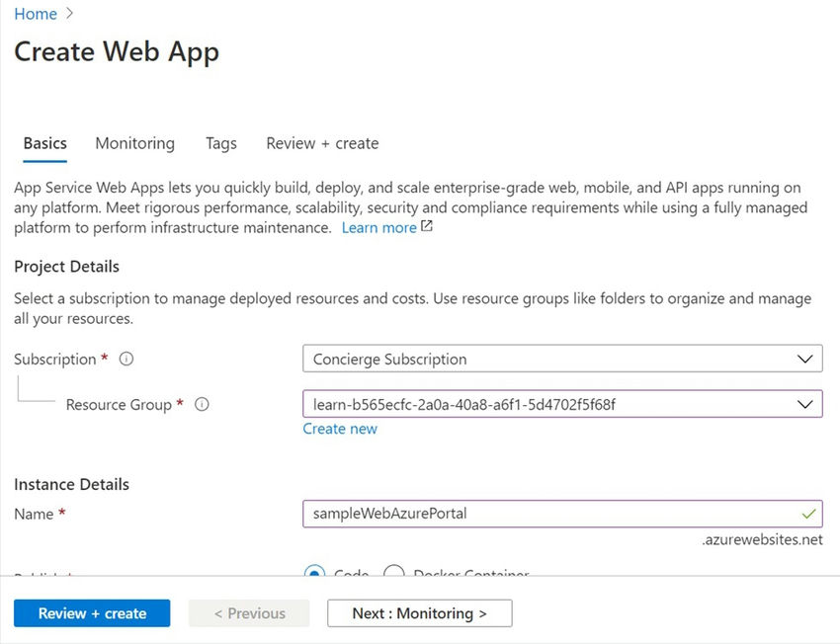This screenshot has height=644, width=840.
Task: Switch to the Tags tab
Action: pos(220,143)
